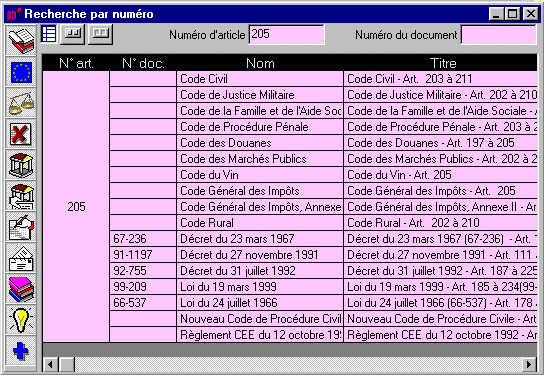Select Décret du 27 novembre 1991 name
544x375 pixels.
pos(260,255)
